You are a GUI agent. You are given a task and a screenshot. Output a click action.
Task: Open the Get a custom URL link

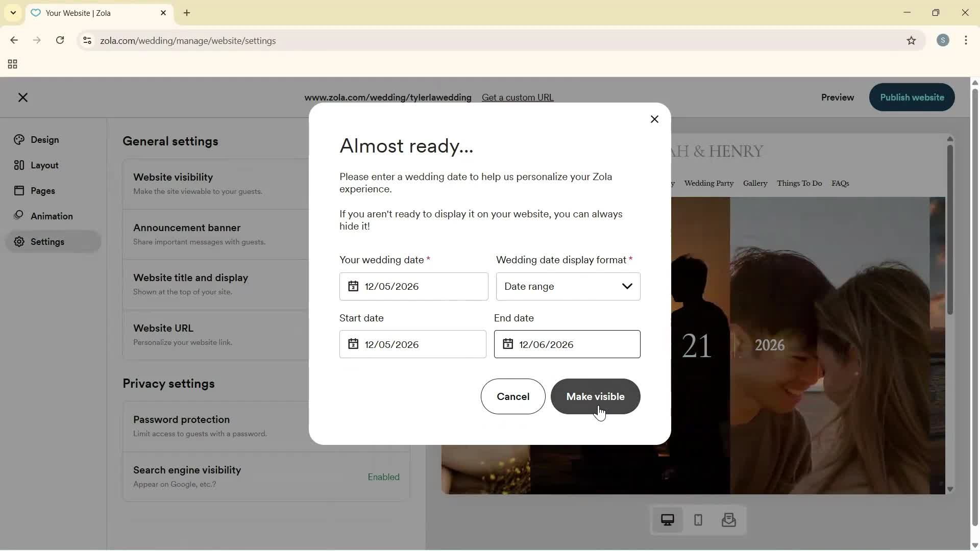click(x=518, y=97)
